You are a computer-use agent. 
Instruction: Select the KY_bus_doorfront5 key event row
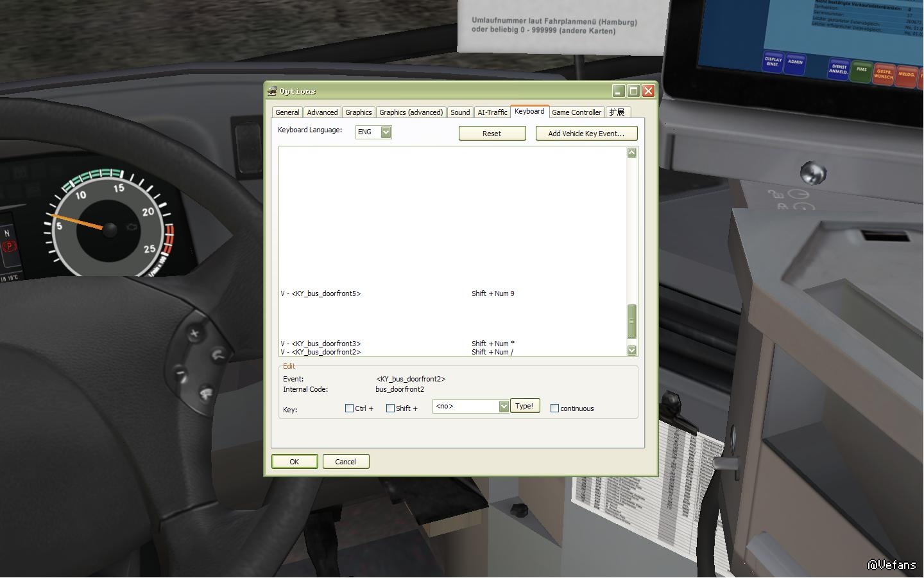(452, 293)
